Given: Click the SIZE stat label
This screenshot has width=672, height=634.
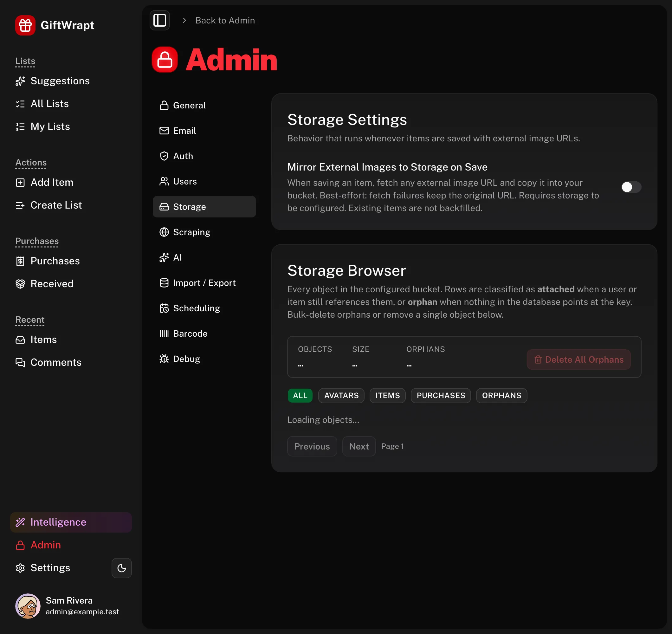Looking at the screenshot, I should (361, 349).
